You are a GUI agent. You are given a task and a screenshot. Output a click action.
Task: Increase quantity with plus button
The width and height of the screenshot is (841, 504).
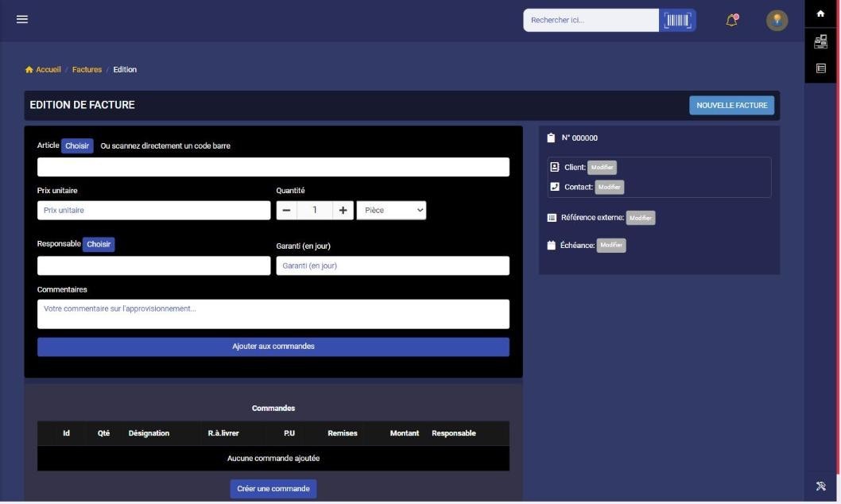(343, 210)
